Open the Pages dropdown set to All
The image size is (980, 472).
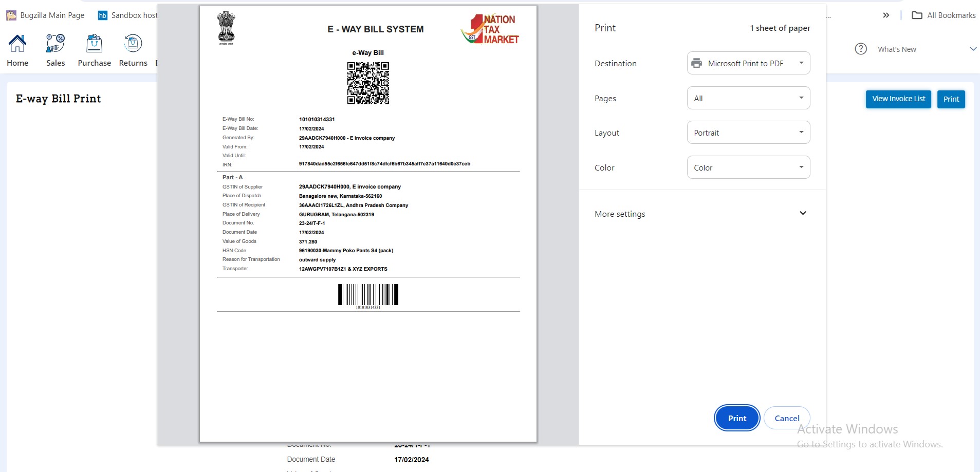point(748,98)
